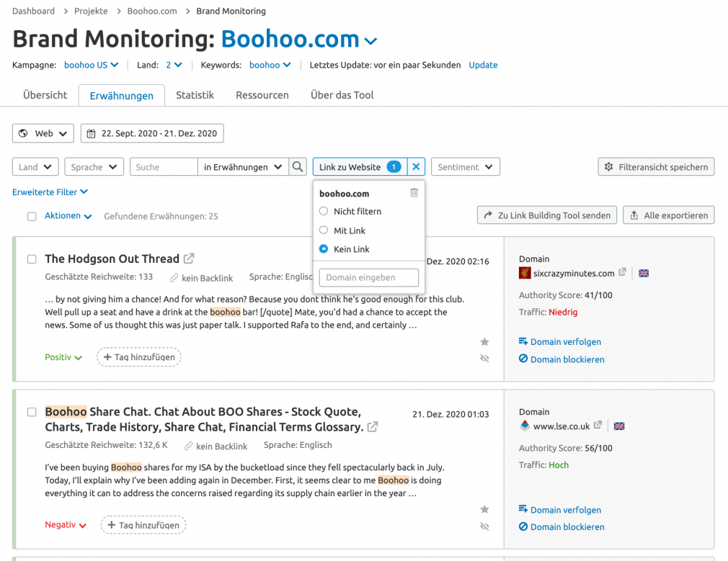Open The Hodgson Out Thread external link icon
Viewport: 728px width, 561px height.
click(x=189, y=259)
